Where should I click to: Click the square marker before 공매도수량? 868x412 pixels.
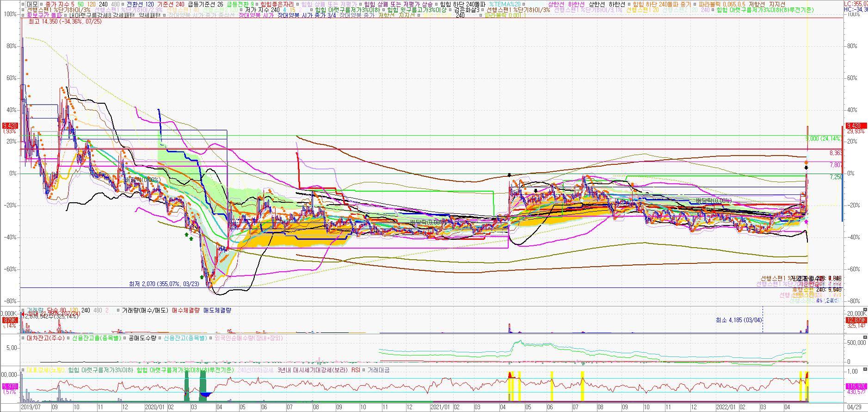(125, 338)
